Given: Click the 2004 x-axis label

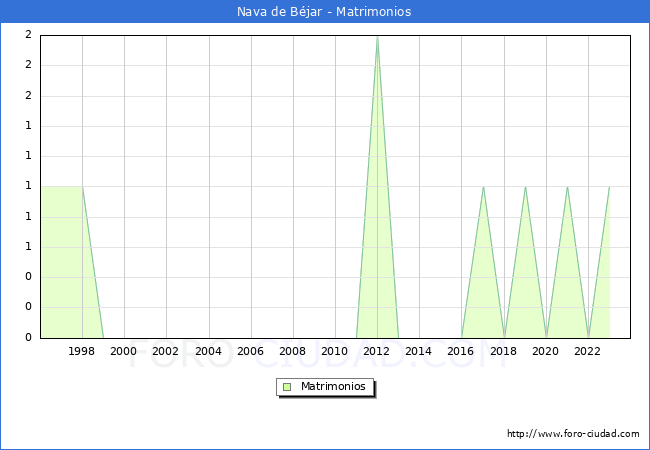Looking at the screenshot, I should [209, 351].
